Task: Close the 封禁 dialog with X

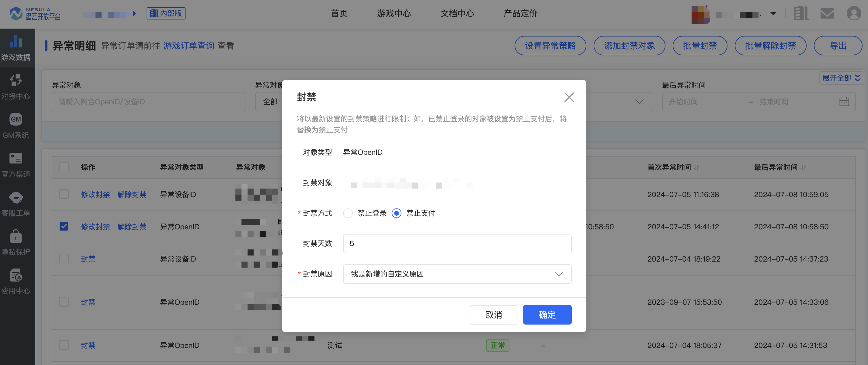Action: (x=569, y=97)
